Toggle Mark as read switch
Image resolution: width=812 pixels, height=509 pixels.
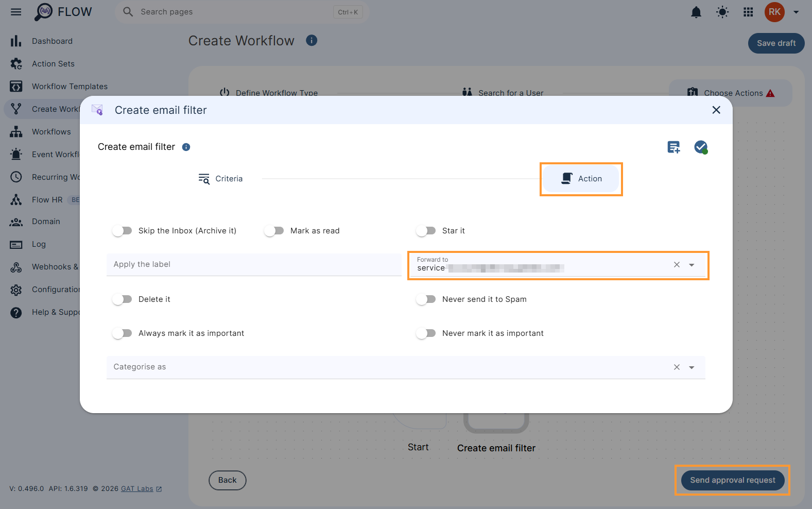coord(274,231)
